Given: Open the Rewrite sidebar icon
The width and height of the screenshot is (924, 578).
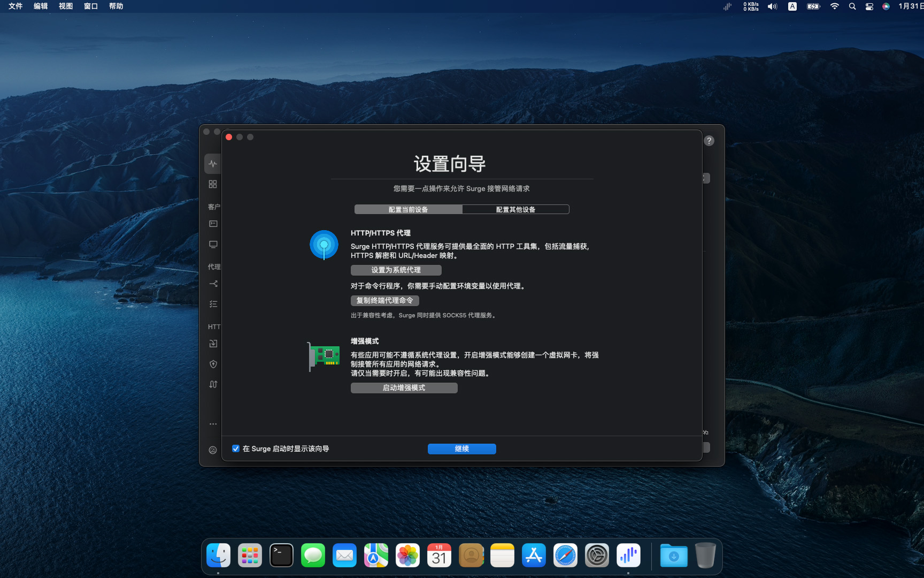Looking at the screenshot, I should pyautogui.click(x=213, y=384).
